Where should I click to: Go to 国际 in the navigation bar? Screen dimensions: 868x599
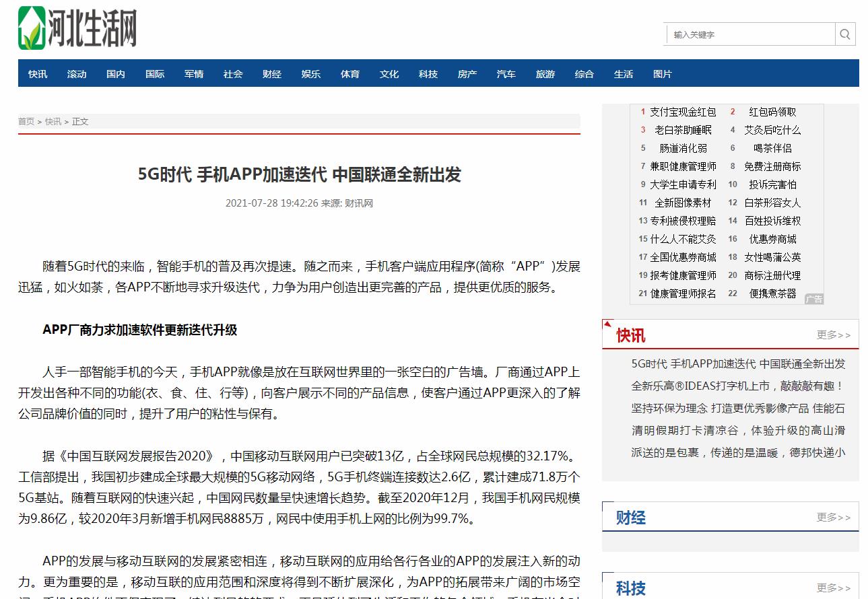pos(155,74)
